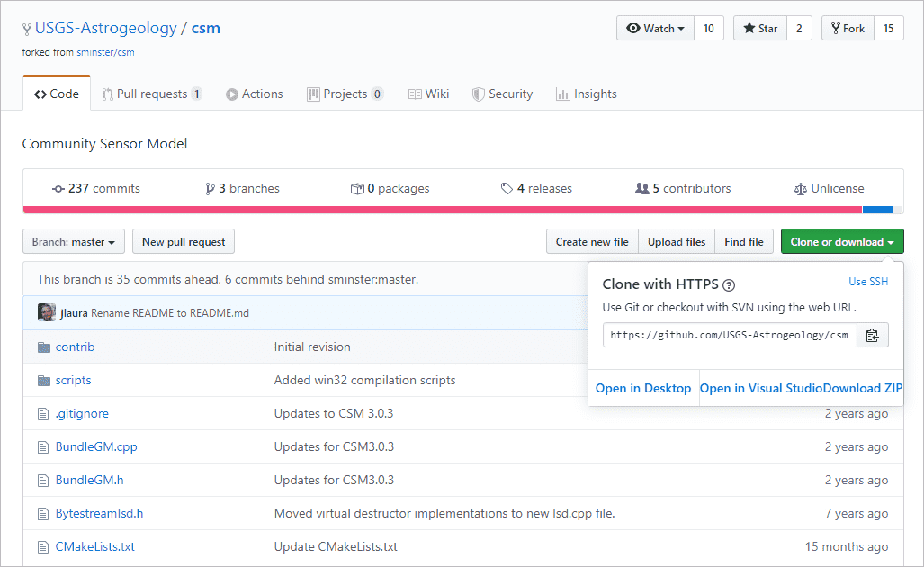Image resolution: width=924 pixels, height=567 pixels.
Task: Open the scripts folder
Action: [x=73, y=381]
